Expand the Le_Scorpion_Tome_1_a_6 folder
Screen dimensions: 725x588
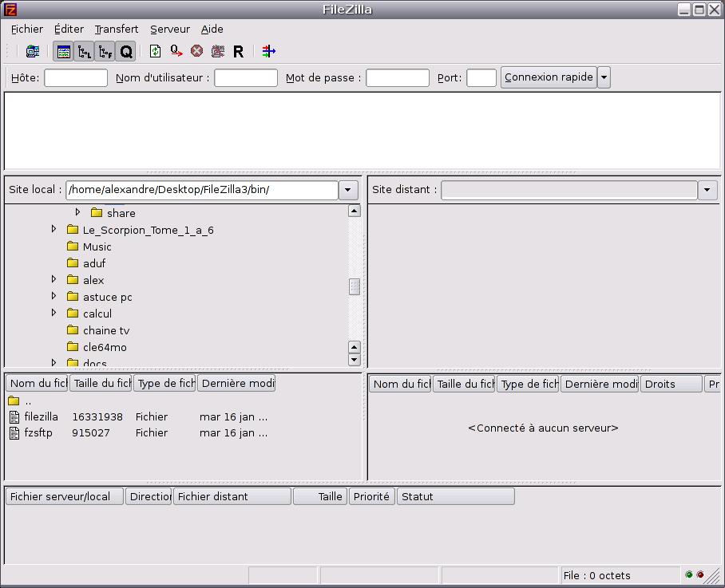(53, 229)
